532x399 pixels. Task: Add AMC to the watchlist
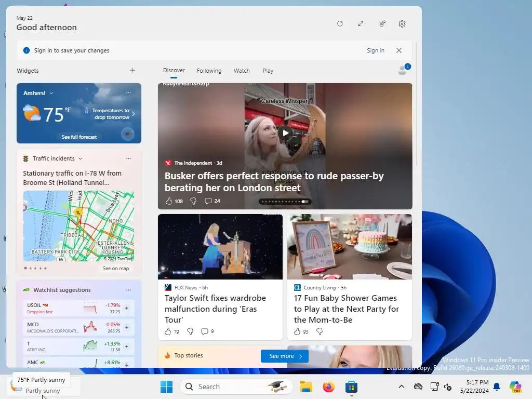[x=127, y=365]
